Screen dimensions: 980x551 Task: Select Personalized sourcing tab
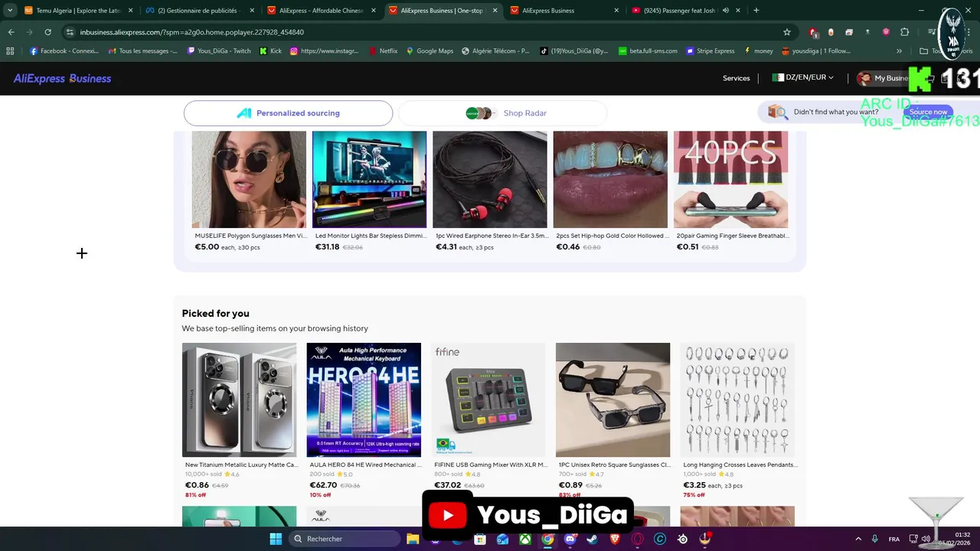pos(288,113)
